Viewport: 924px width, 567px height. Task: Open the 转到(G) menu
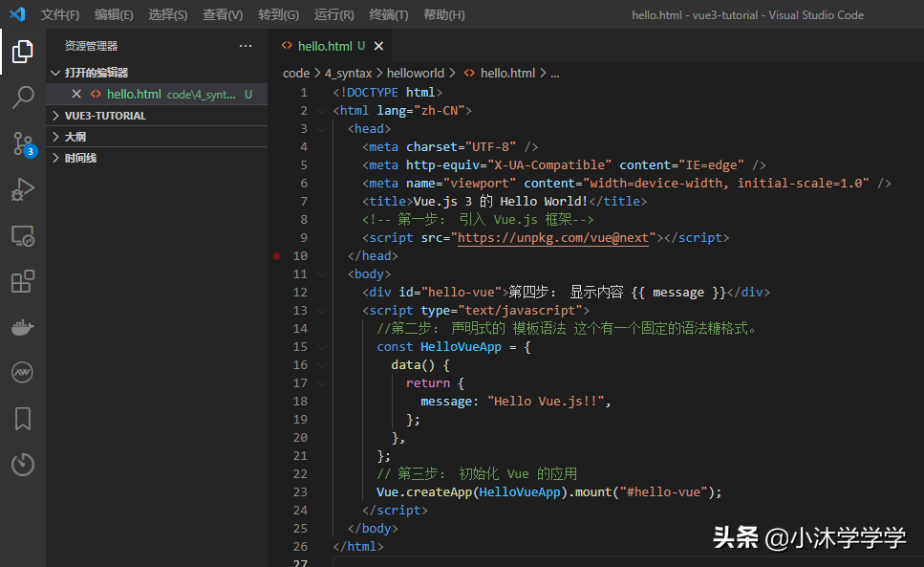[279, 14]
